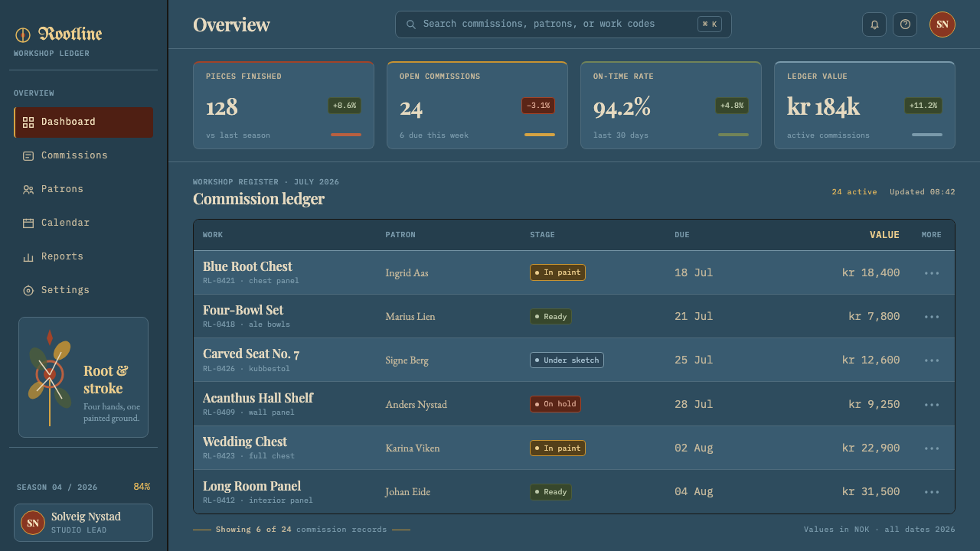Select the Reports chart icon
Viewport: 980px width, 551px height.
pyautogui.click(x=28, y=257)
